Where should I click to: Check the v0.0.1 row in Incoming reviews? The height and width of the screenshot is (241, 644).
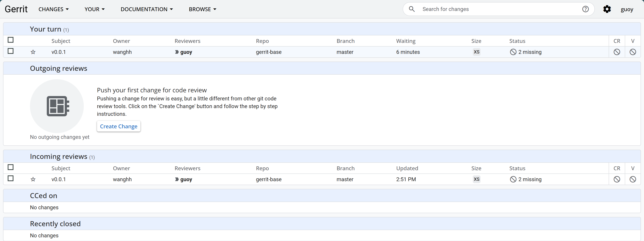point(11,178)
